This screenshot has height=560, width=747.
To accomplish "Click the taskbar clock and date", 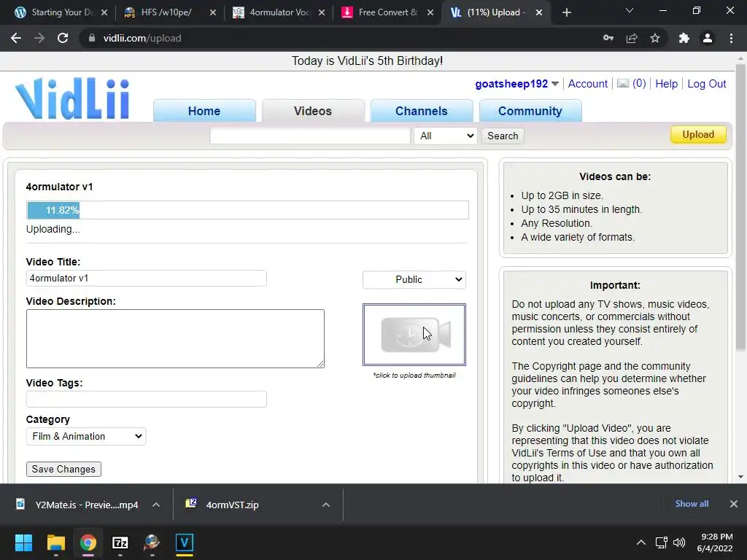I will [715, 542].
